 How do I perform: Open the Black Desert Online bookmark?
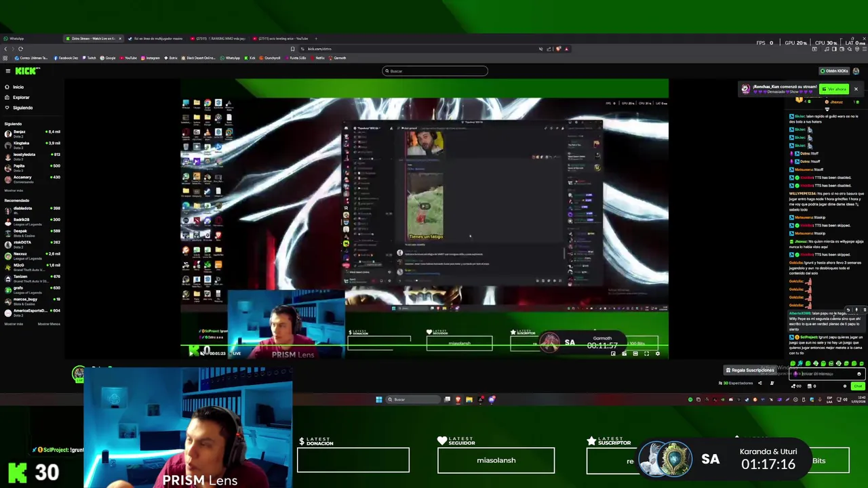(x=199, y=58)
